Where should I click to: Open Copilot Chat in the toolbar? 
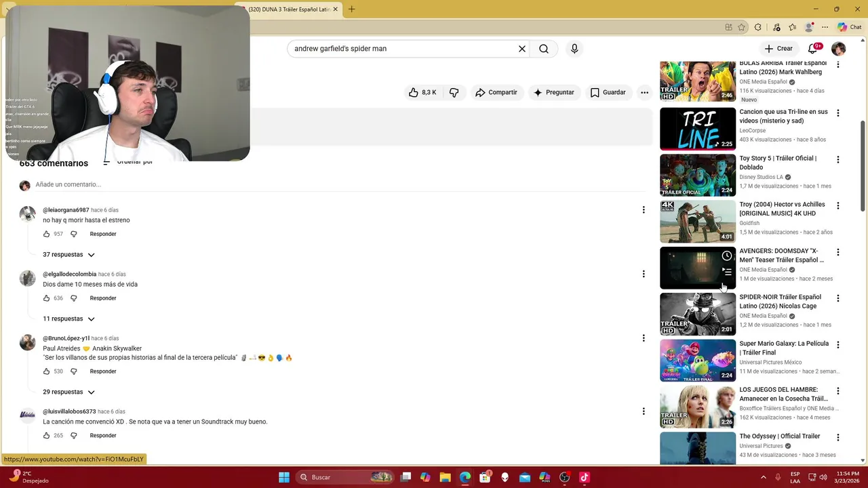click(849, 27)
